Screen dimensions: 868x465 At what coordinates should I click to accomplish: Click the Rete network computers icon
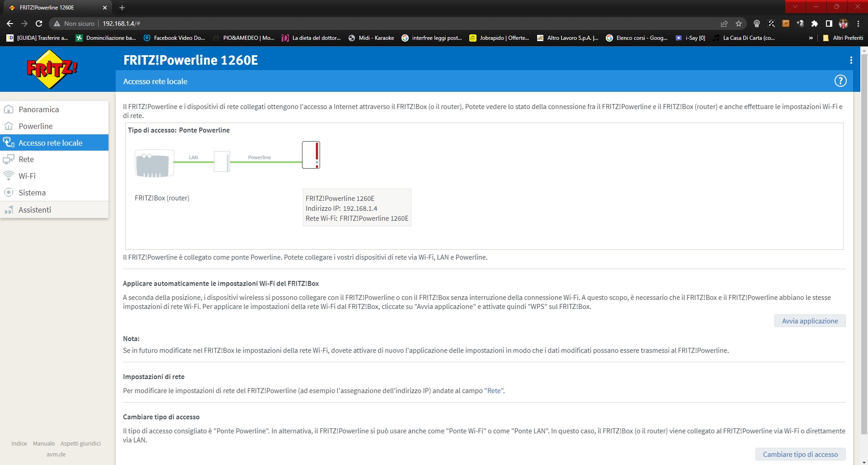click(9, 159)
